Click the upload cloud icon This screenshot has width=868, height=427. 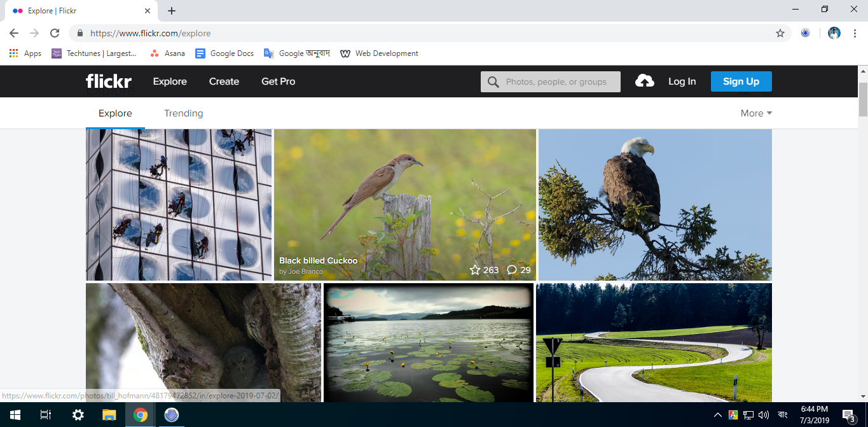click(x=644, y=81)
